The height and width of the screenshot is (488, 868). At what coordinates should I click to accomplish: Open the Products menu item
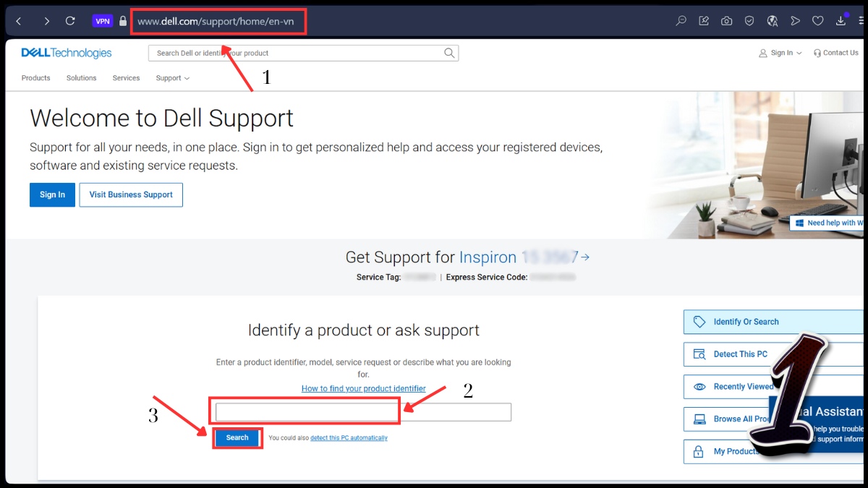pos(36,78)
